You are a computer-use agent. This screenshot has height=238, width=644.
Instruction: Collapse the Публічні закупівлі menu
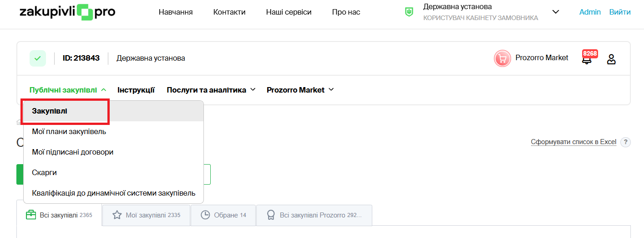coord(68,90)
